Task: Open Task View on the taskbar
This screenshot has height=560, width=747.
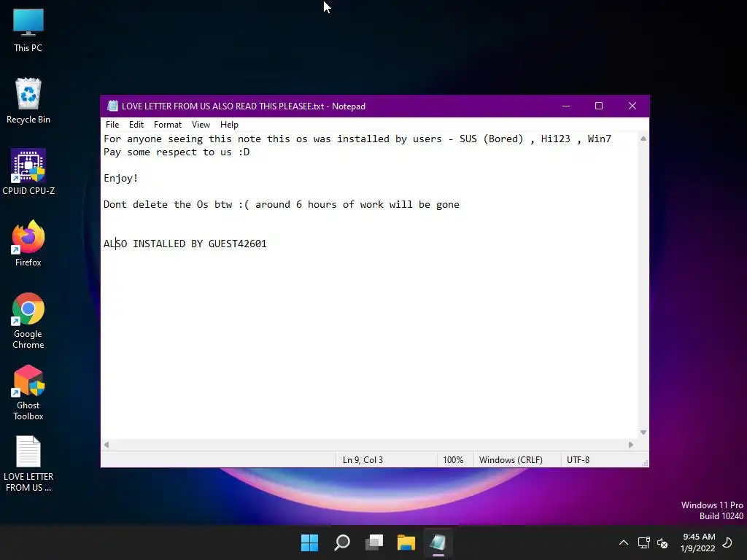Action: [x=374, y=542]
